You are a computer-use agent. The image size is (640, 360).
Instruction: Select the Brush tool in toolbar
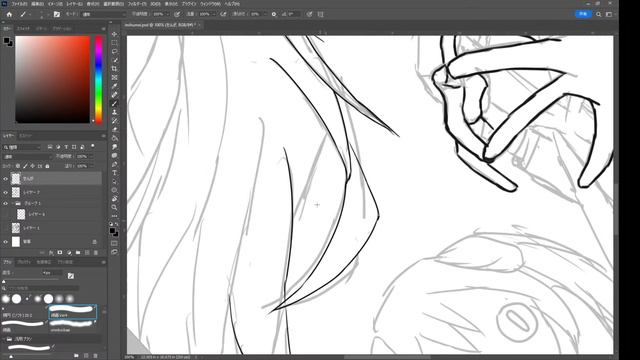(114, 104)
